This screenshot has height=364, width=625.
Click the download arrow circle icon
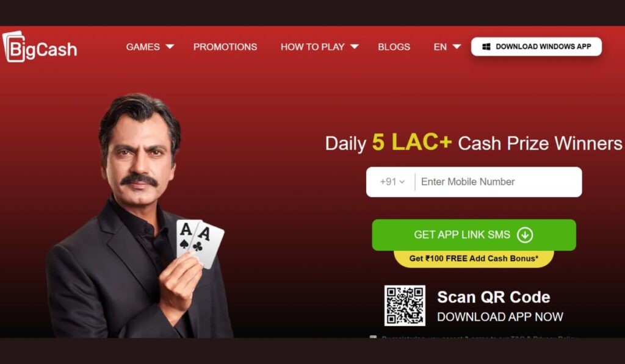click(525, 235)
